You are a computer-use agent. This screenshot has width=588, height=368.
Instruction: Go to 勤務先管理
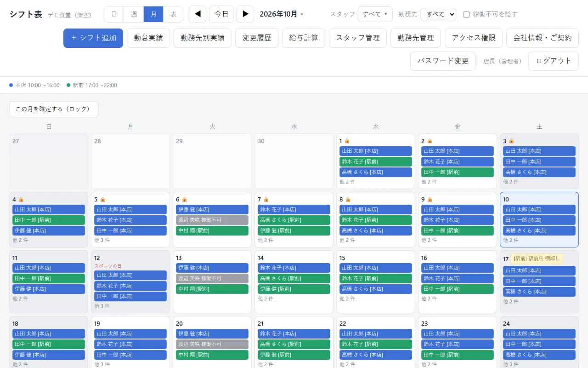point(416,38)
